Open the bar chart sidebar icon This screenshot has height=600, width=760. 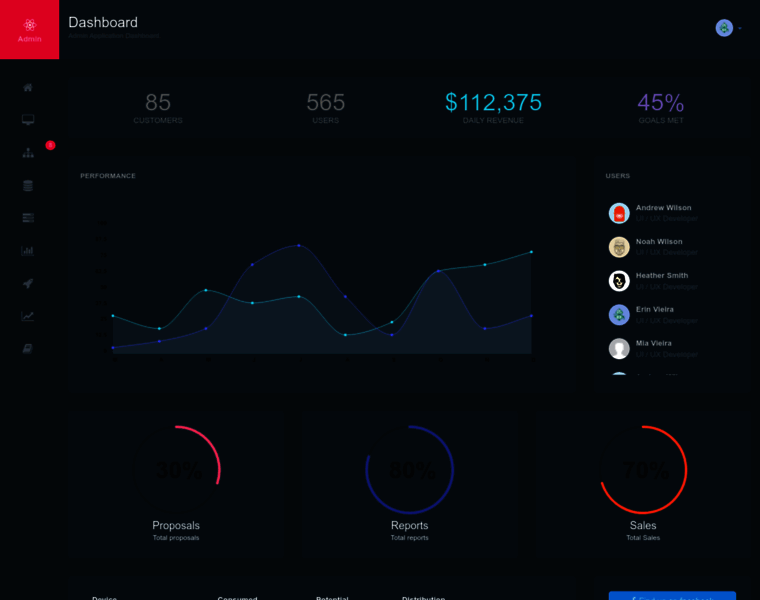pyautogui.click(x=28, y=251)
